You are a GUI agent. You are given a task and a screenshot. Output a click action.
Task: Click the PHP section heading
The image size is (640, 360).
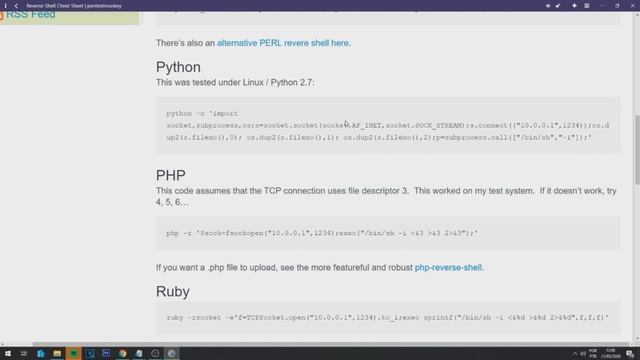(x=171, y=175)
